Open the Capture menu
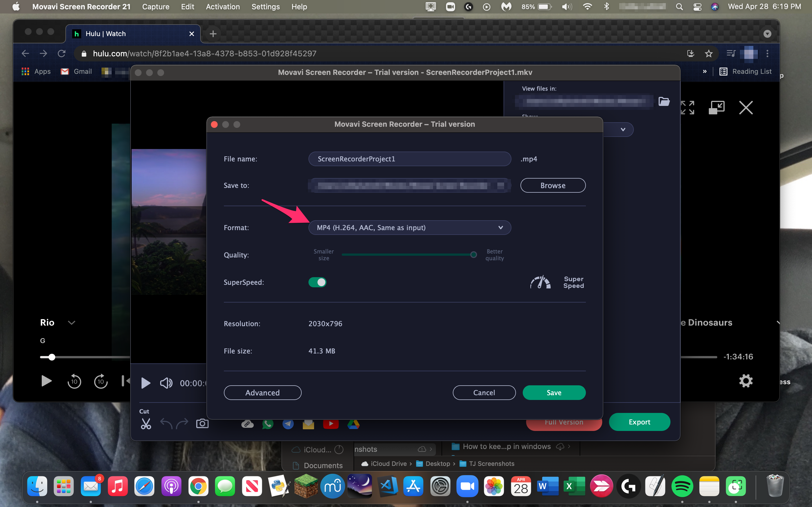 click(x=156, y=7)
